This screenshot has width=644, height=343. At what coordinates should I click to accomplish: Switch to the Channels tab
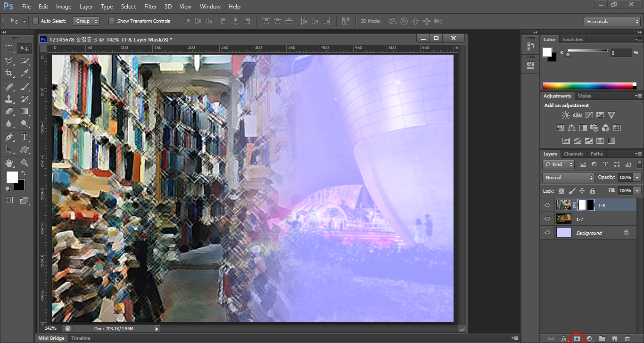click(x=573, y=154)
